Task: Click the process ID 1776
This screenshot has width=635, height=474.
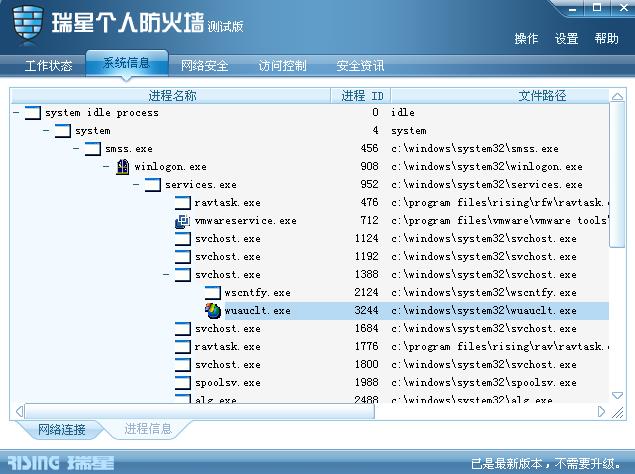Action: click(x=367, y=347)
